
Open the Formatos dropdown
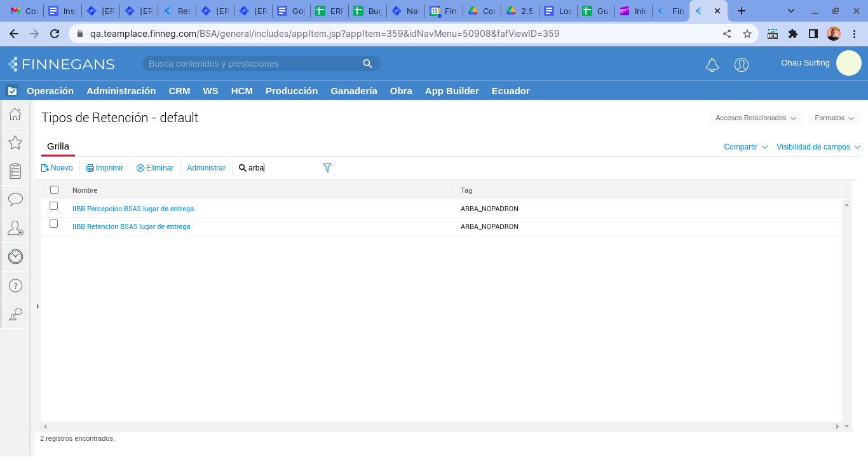coord(834,118)
